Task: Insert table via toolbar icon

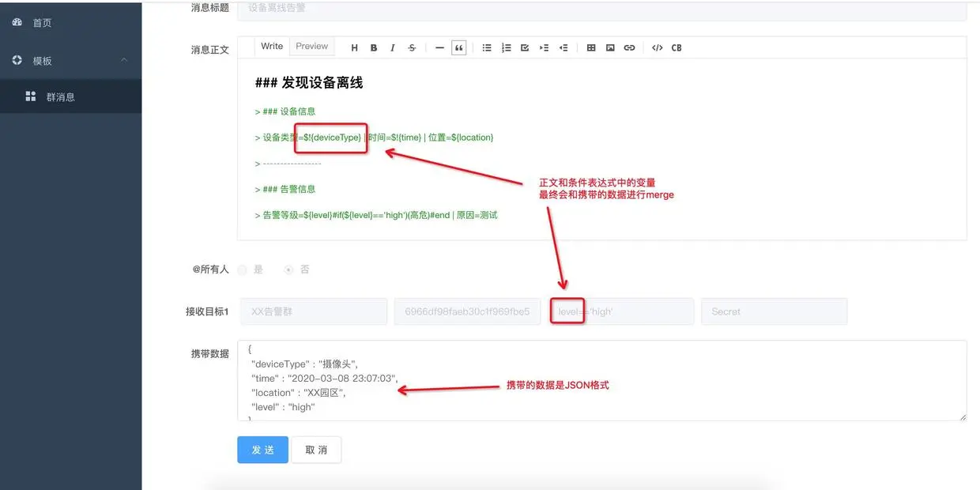Action: coord(591,47)
